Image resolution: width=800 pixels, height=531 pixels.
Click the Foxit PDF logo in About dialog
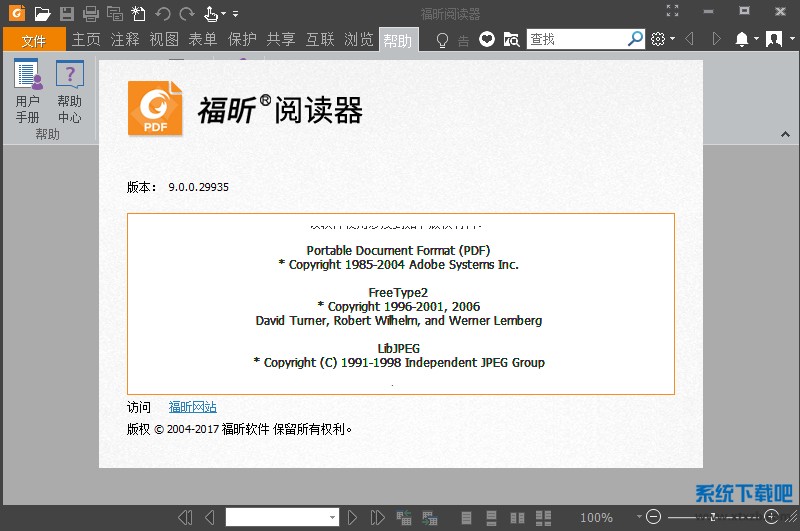click(x=155, y=109)
